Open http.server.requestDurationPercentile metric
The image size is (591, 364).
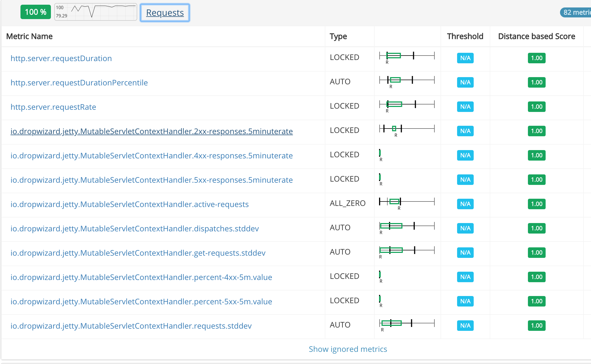click(79, 83)
